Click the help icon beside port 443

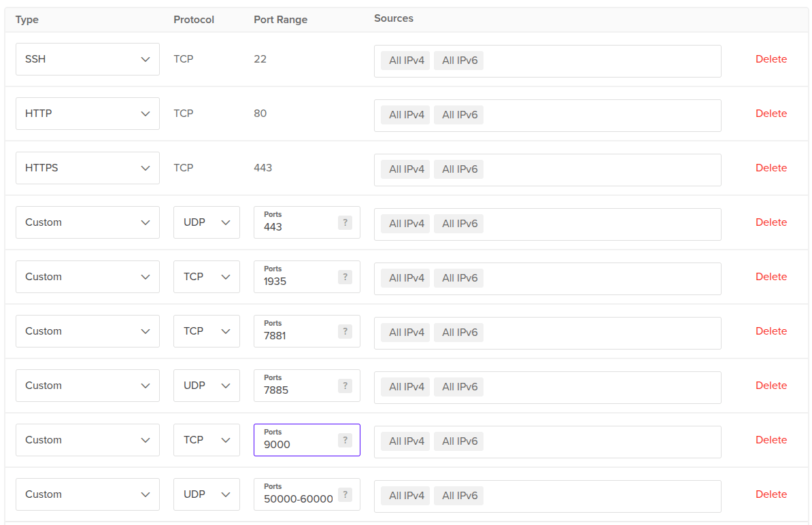tap(345, 223)
